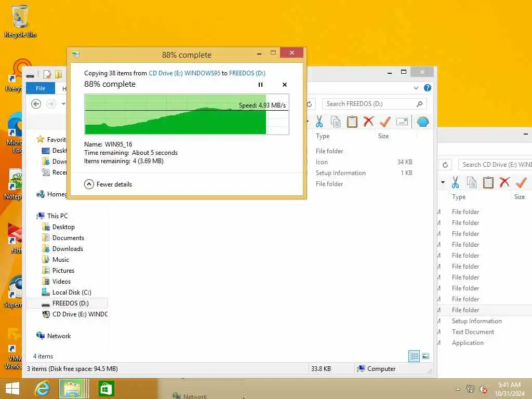Launch Internet Explorer from taskbar
Screen dimensions: 532x399
(x=42, y=389)
